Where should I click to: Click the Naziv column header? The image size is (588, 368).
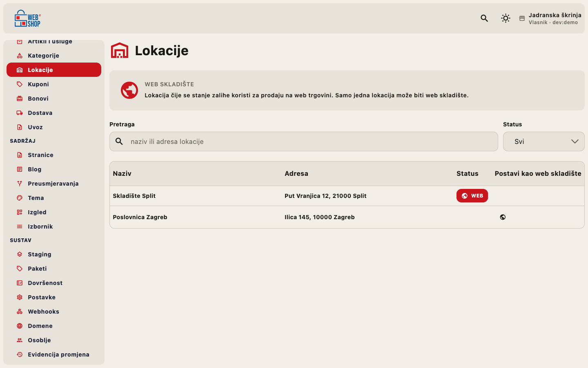point(122,173)
